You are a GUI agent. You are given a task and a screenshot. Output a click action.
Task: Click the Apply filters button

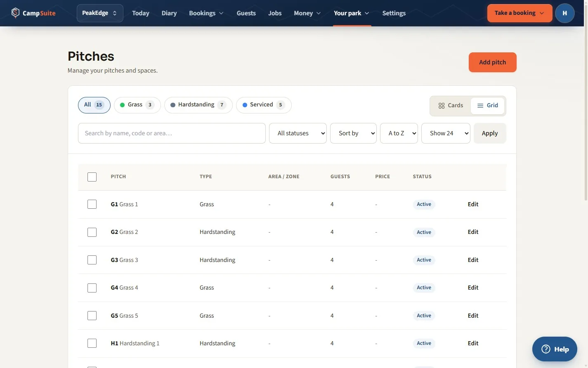point(490,133)
